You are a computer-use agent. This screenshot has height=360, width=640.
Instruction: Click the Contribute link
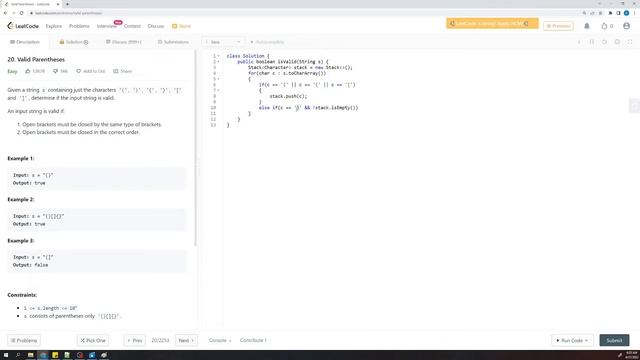point(253,340)
